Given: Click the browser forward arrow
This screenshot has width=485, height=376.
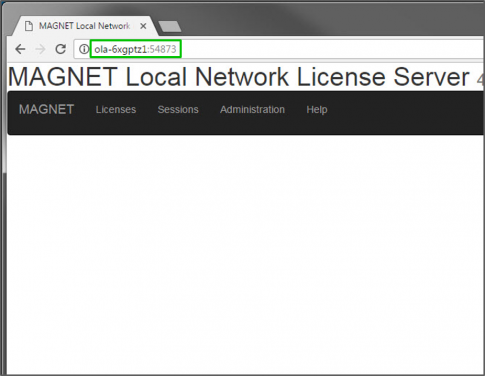Looking at the screenshot, I should (x=40, y=49).
